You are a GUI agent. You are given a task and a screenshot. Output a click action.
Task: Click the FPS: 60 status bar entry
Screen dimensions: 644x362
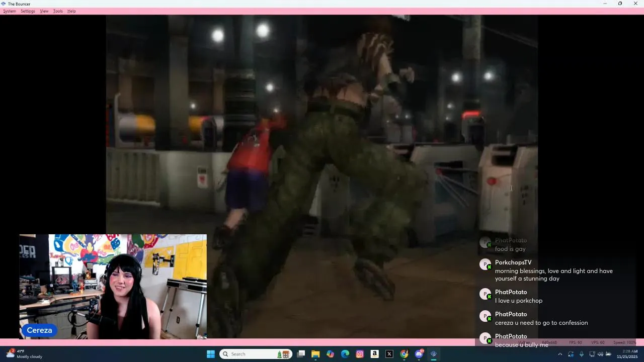tap(575, 342)
